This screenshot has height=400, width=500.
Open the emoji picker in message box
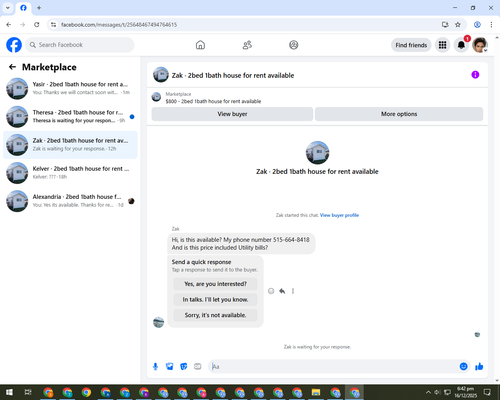click(x=463, y=366)
